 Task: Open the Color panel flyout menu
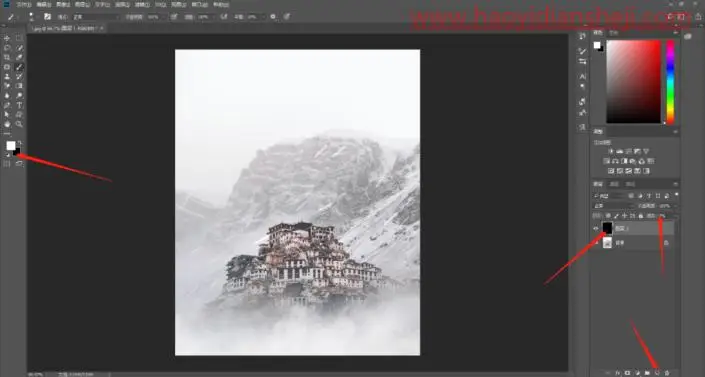pos(675,33)
